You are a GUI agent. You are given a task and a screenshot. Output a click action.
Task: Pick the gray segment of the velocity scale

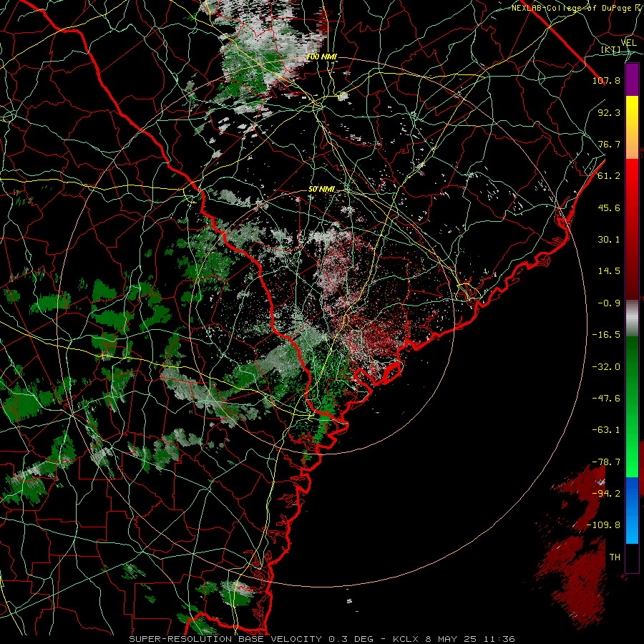[x=632, y=318]
